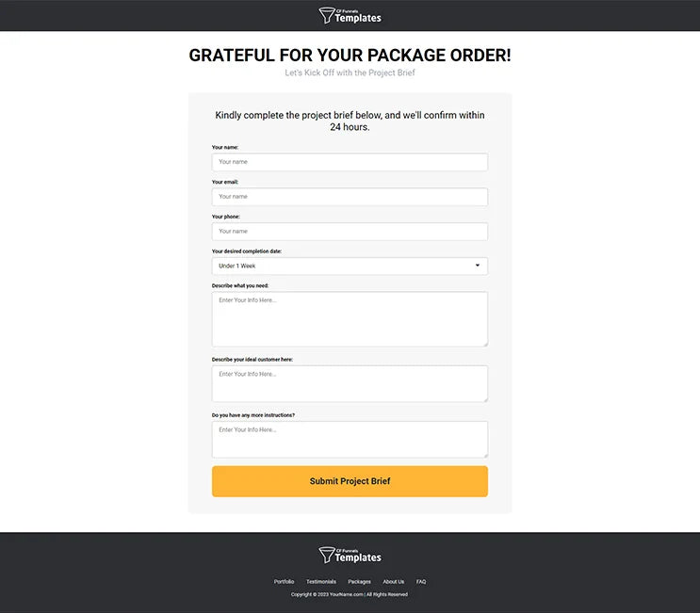Grab the resize handle of 'Describe what you need' box
700x613 pixels.
(484, 343)
